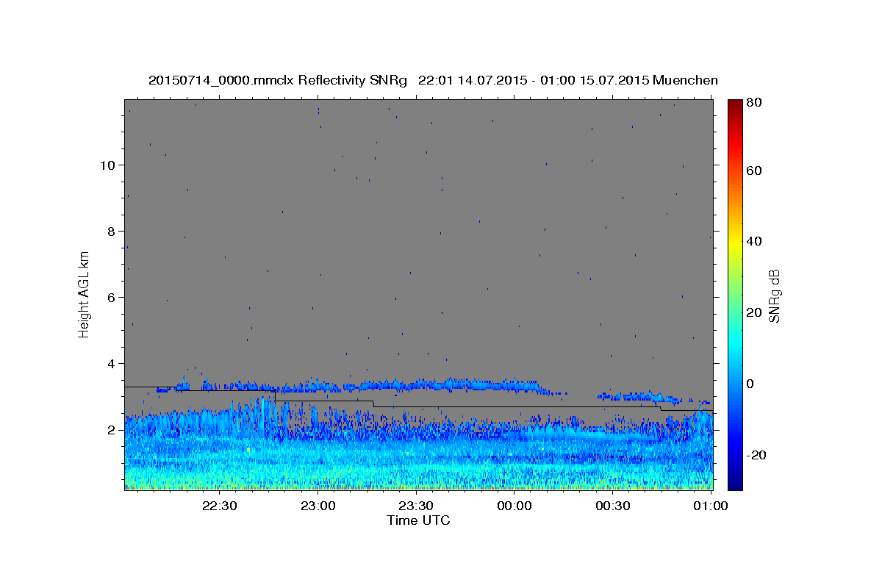Click the dark blue bottom of the colorbar

[734, 485]
